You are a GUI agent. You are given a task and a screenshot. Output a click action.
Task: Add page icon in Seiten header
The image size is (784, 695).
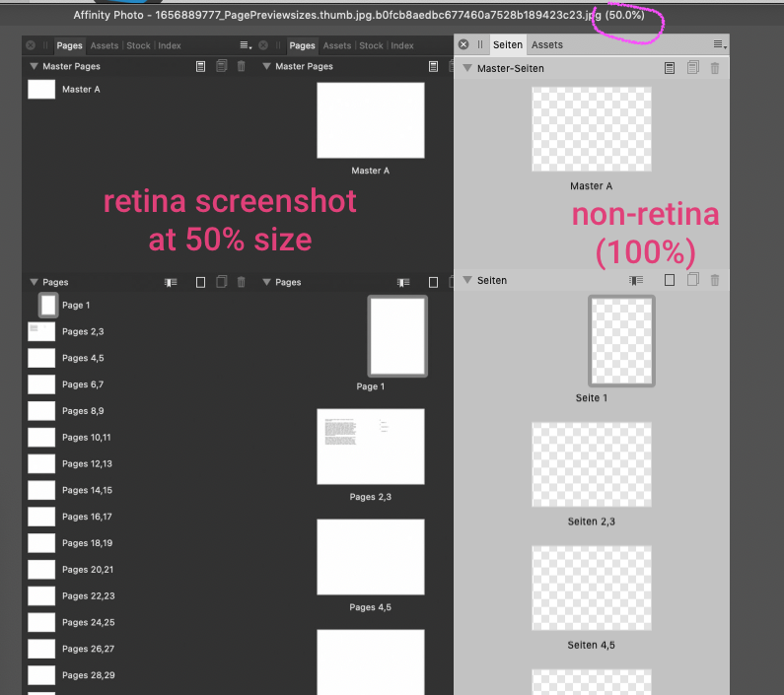[670, 280]
